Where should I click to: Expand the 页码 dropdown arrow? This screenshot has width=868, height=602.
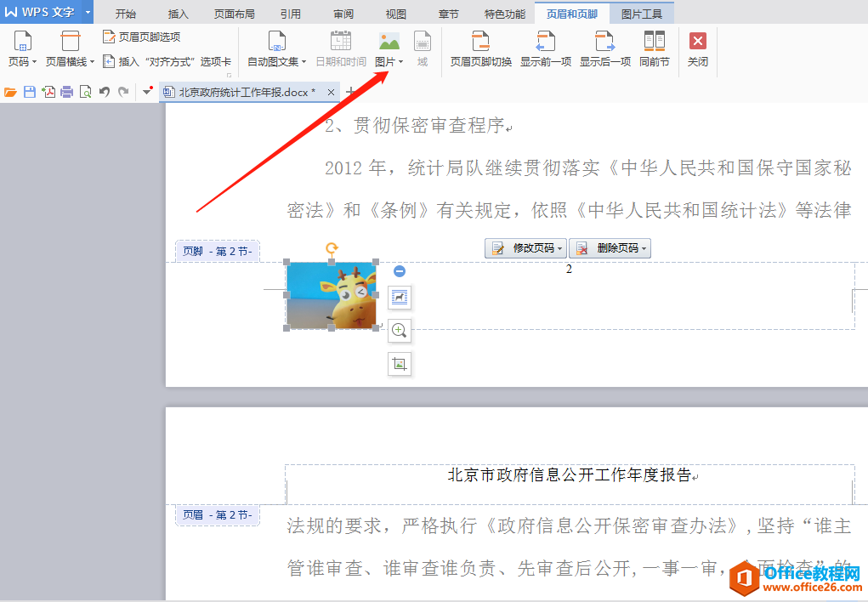tap(34, 62)
